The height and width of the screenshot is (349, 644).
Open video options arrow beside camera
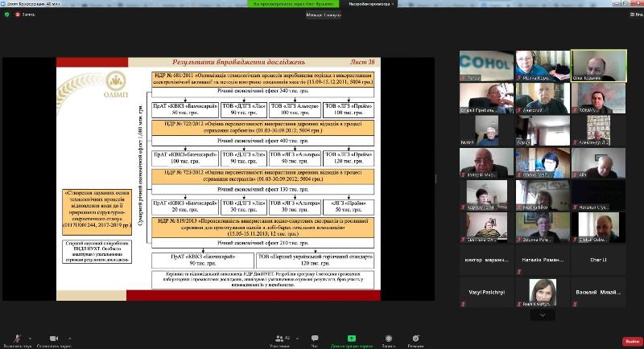(x=70, y=339)
